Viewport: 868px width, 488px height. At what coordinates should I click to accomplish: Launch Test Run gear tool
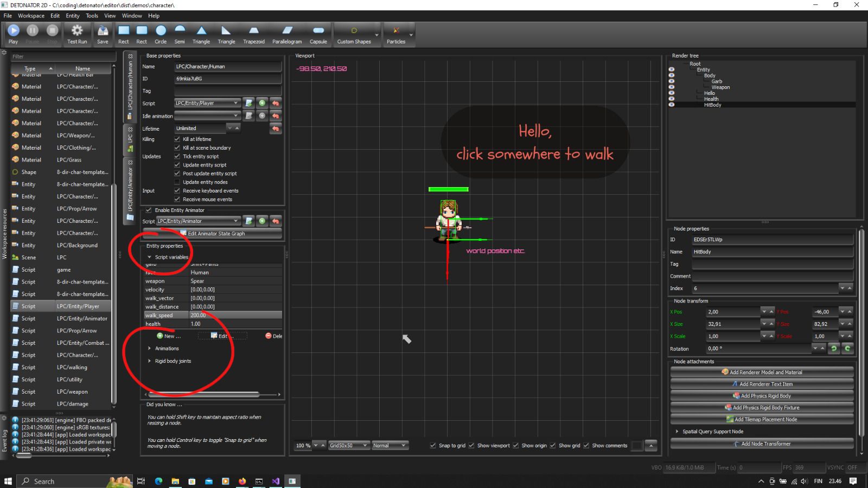coord(77,34)
